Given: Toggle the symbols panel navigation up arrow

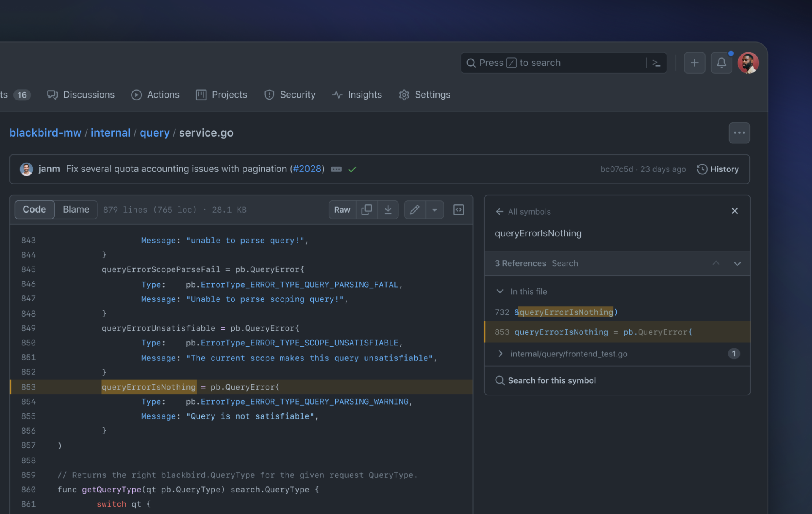Looking at the screenshot, I should tap(716, 263).
